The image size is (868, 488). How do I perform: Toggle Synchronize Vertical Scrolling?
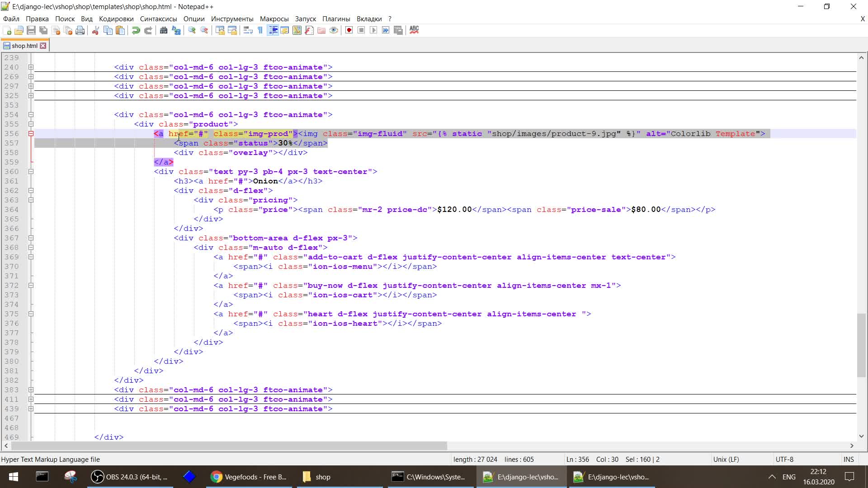[220, 30]
